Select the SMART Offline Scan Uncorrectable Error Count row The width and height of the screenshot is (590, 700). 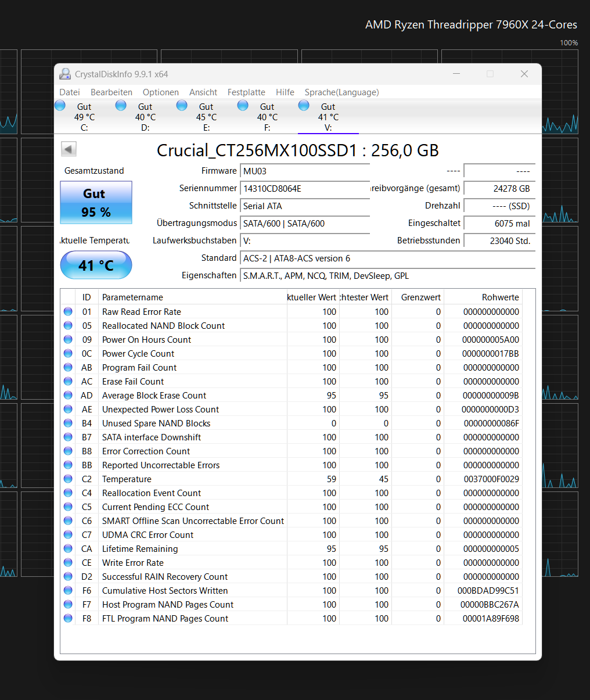292,521
